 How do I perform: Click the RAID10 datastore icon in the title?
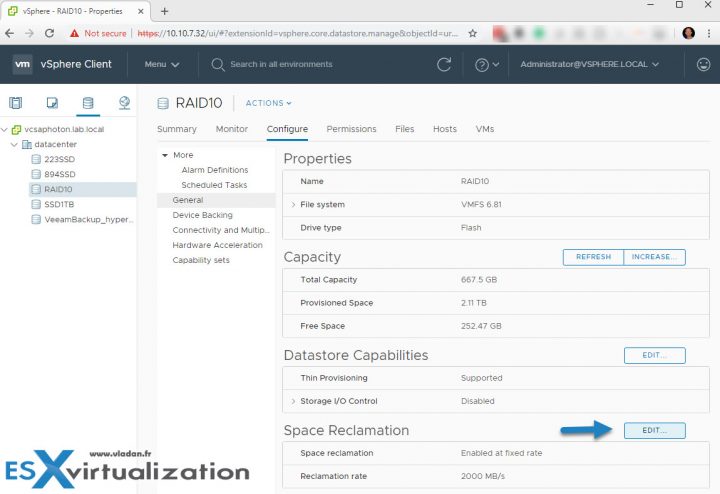(163, 103)
